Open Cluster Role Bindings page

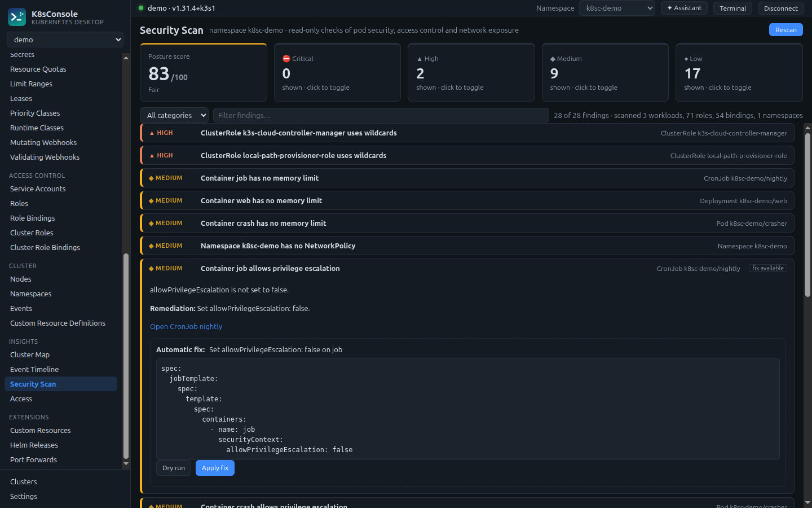point(61,247)
